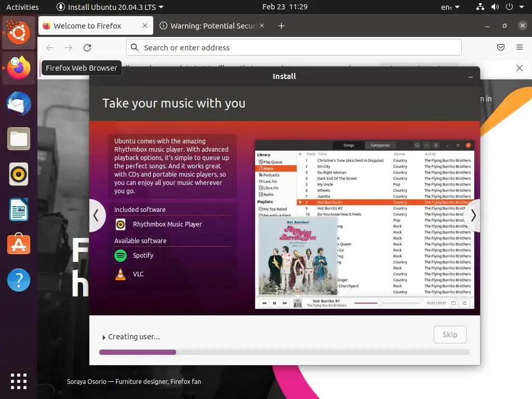Viewport: 532px width, 399px height.
Task: Click the VLC label text
Action: tap(138, 274)
